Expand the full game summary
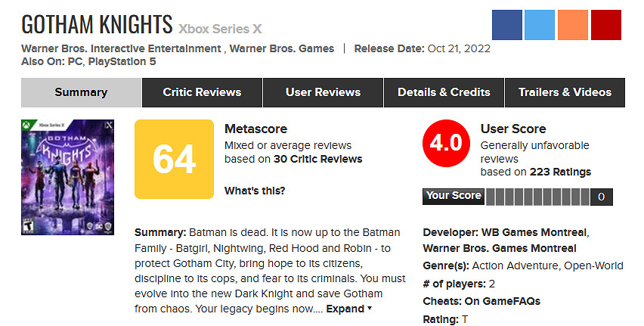The width and height of the screenshot is (644, 326). tap(349, 309)
